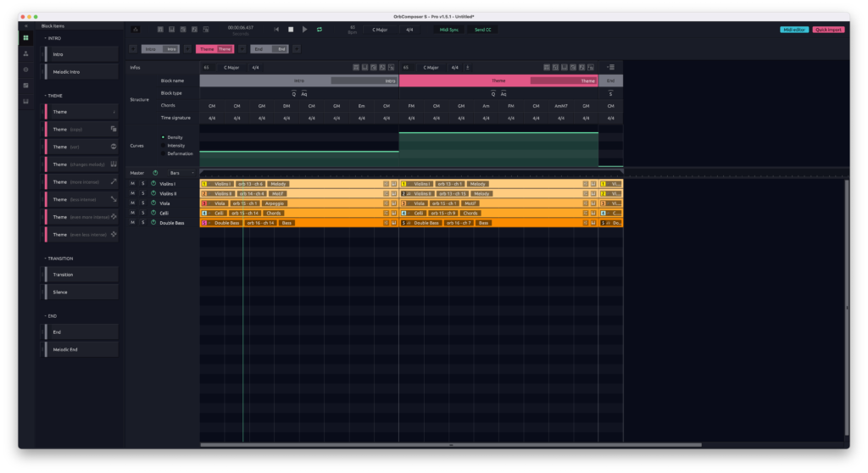The width and height of the screenshot is (868, 473).
Task: Click the piano icon on Theme (changes melody)
Action: 114,164
